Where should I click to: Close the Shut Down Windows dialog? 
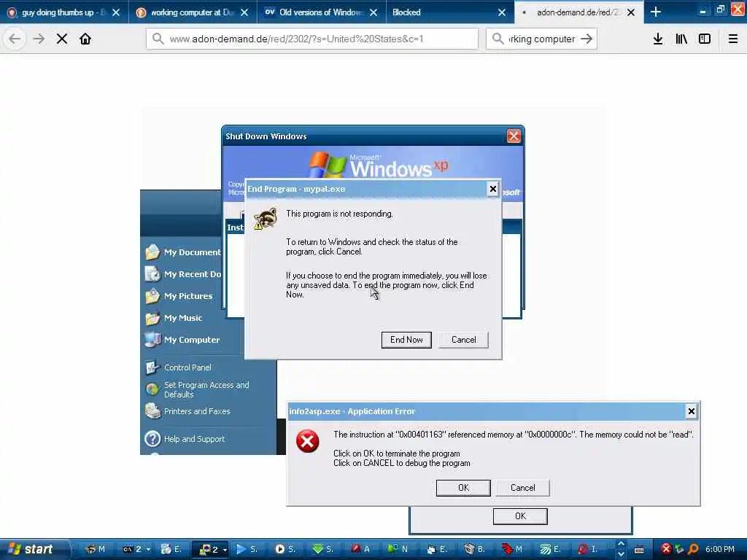pos(514,136)
